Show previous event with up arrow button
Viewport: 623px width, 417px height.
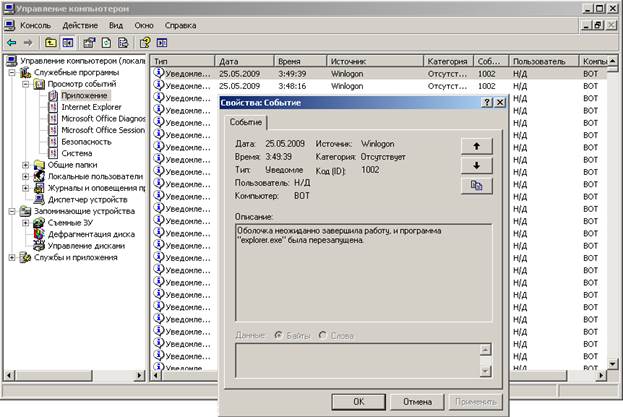click(x=476, y=145)
